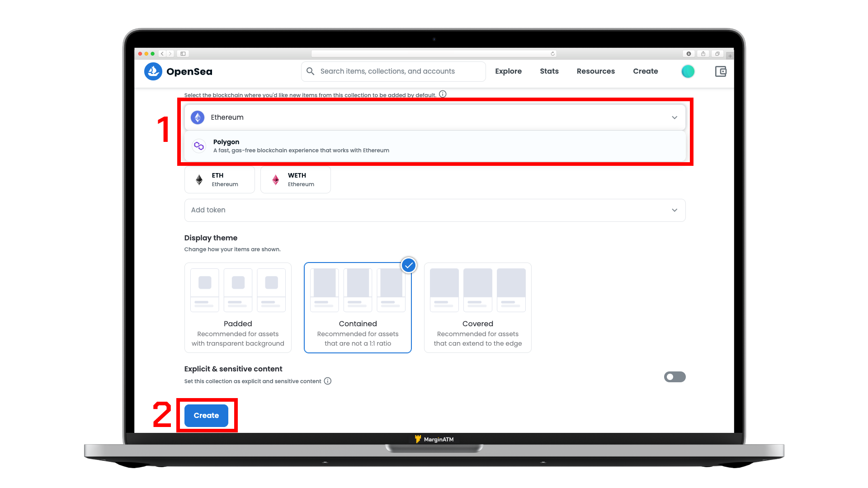
Task: Click the search magnifier icon
Action: (310, 71)
